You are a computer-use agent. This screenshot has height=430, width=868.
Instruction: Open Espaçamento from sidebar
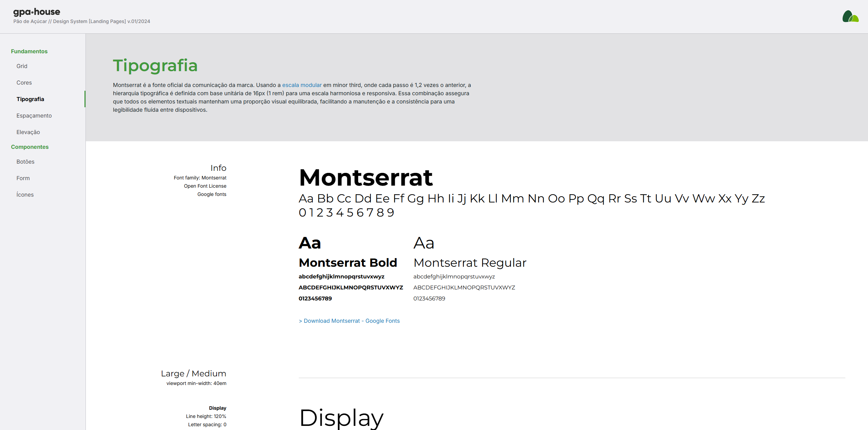pyautogui.click(x=34, y=115)
